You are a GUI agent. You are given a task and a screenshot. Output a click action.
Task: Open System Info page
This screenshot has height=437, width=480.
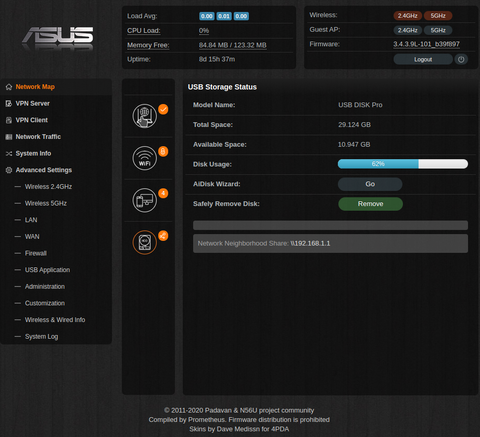(33, 154)
